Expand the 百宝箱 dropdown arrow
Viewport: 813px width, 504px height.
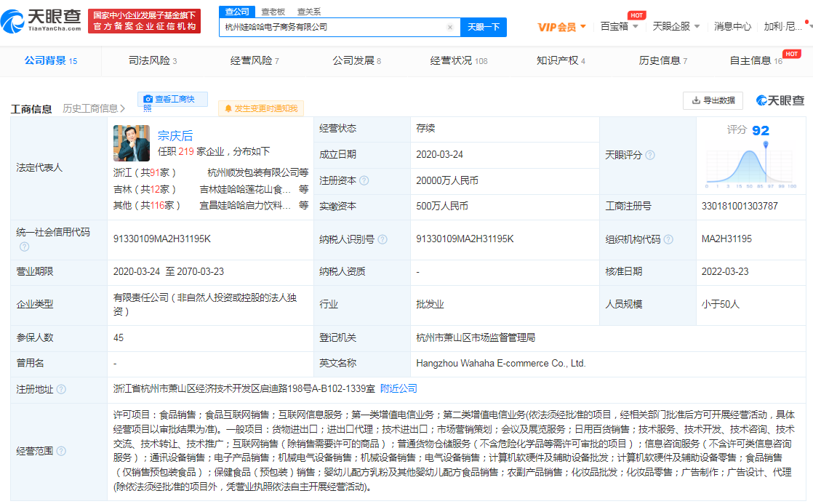(x=635, y=26)
